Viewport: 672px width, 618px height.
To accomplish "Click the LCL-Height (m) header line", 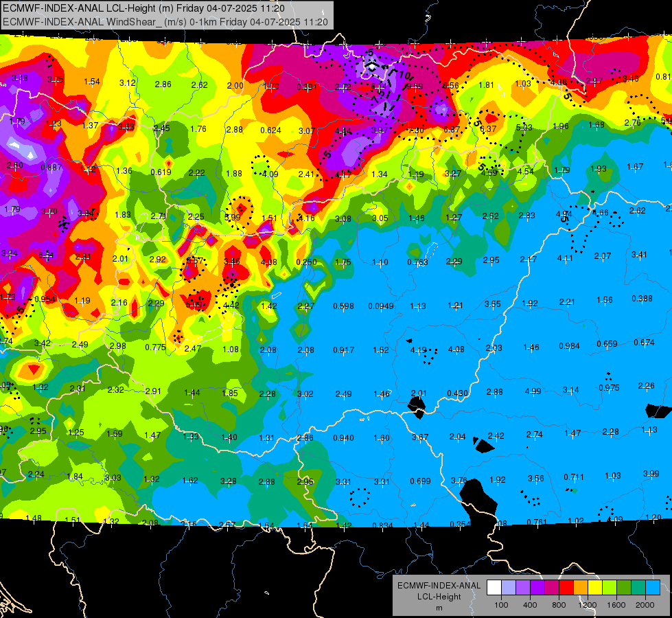I will (143, 8).
